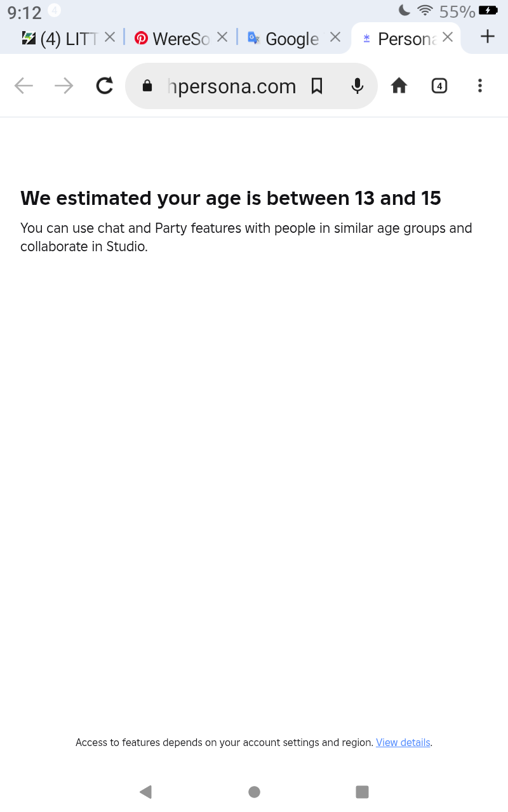Open tab switcher showing 4 tabs
The image size is (508, 812).
coord(439,86)
